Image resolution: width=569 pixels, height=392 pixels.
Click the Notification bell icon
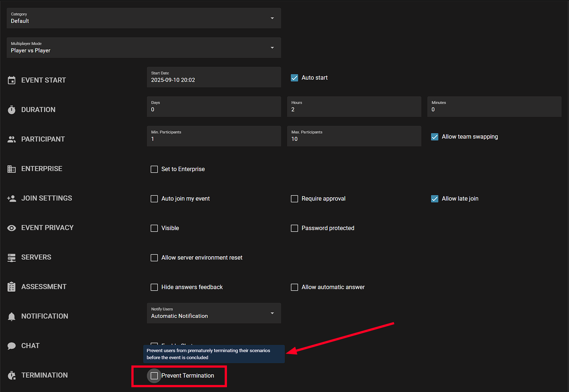[12, 316]
